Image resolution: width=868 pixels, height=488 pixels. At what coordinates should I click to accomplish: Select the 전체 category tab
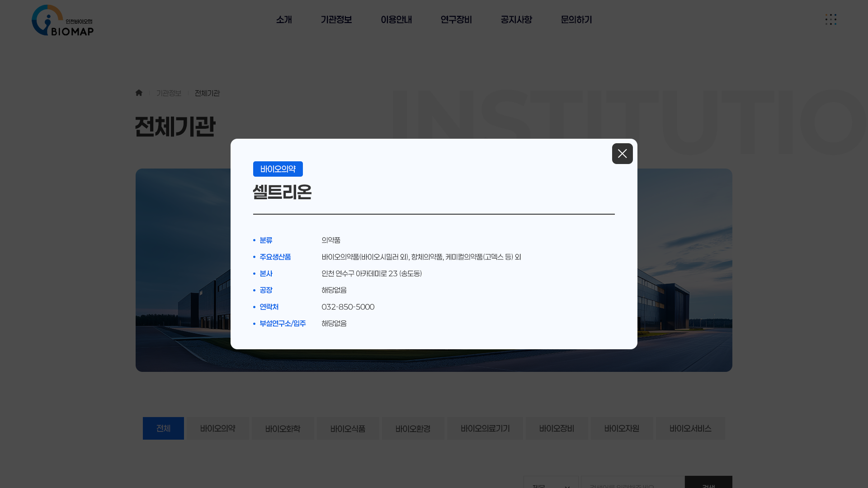tap(163, 428)
